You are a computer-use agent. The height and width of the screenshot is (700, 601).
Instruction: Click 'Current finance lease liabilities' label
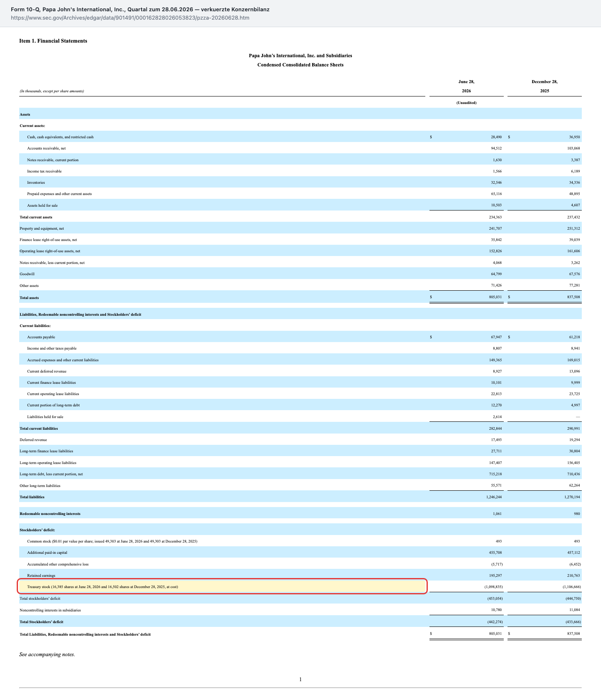52,383
